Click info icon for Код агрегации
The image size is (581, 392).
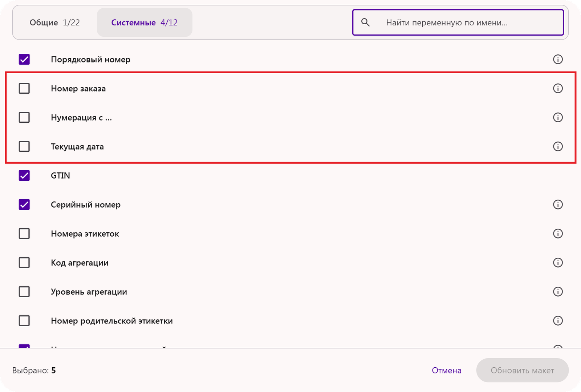coord(558,262)
